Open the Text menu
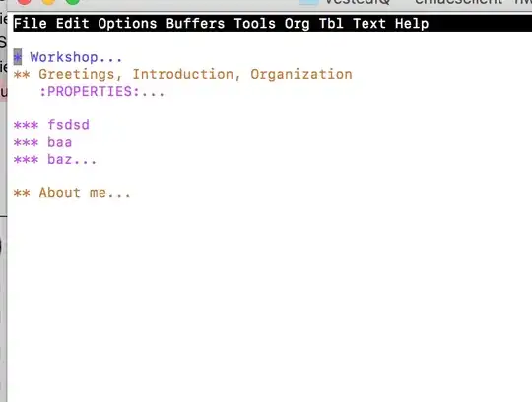Viewport: 532px width, 402px height. click(x=369, y=24)
